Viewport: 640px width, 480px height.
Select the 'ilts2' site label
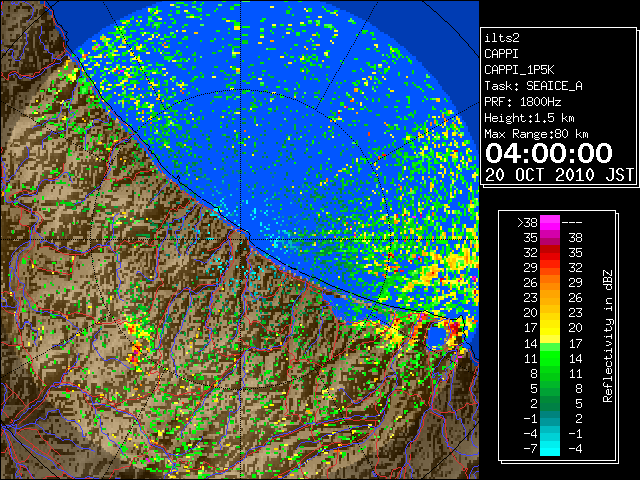(502, 38)
